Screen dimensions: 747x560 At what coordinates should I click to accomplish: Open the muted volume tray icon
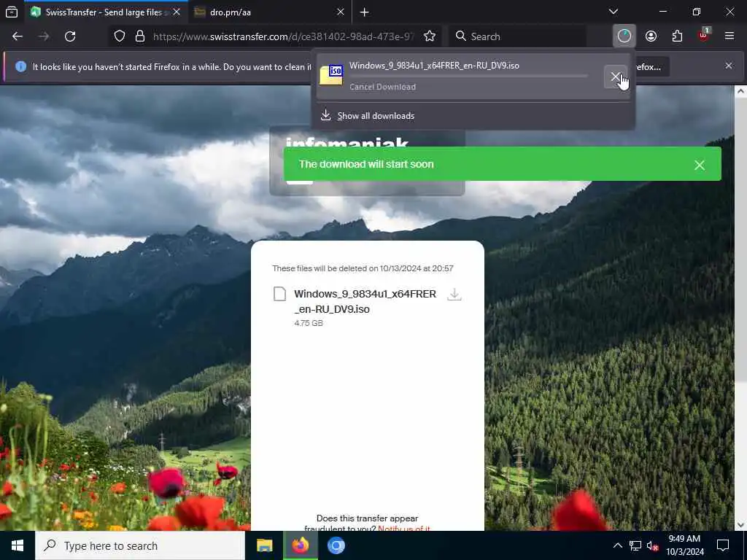point(652,545)
